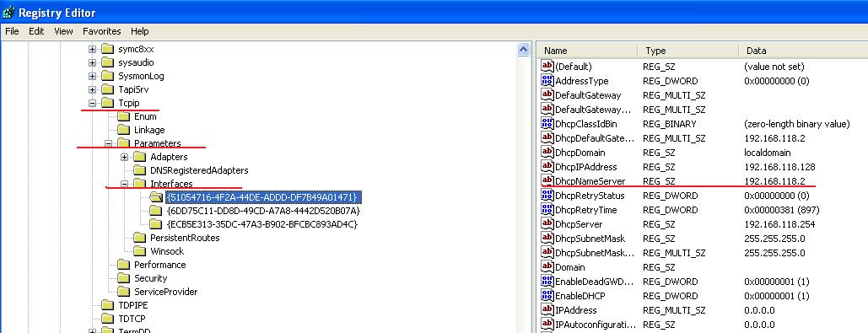The height and width of the screenshot is (333, 868).
Task: Click the TDPIPE folder icon
Action: point(108,305)
